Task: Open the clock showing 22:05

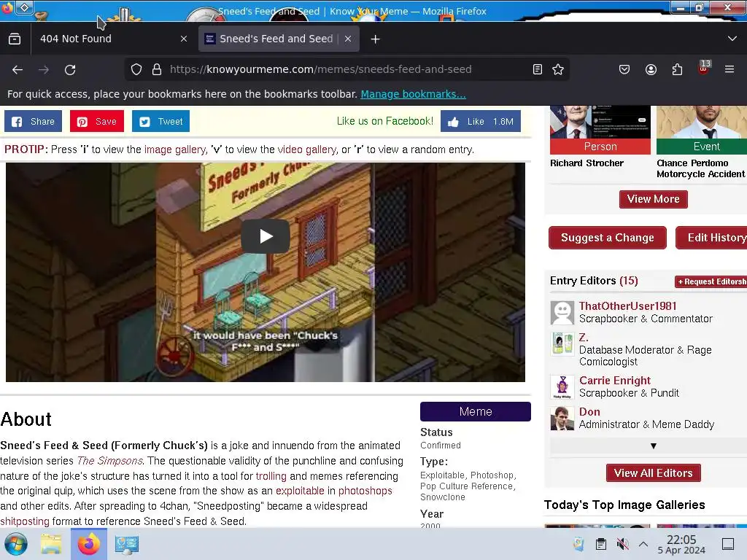Action: 681,544
